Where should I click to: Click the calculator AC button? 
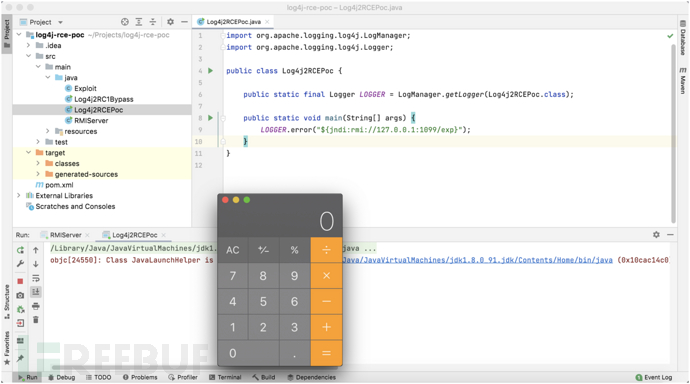(233, 250)
